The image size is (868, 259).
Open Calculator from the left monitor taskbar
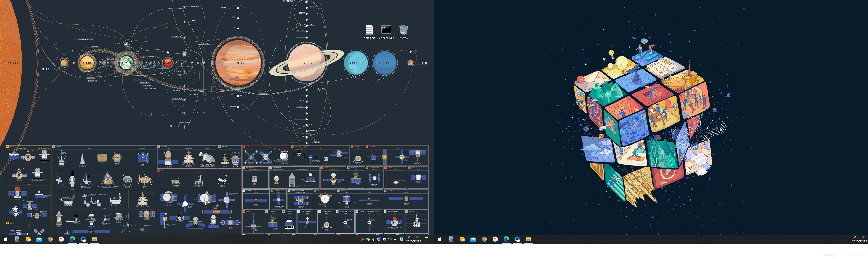coord(17,239)
